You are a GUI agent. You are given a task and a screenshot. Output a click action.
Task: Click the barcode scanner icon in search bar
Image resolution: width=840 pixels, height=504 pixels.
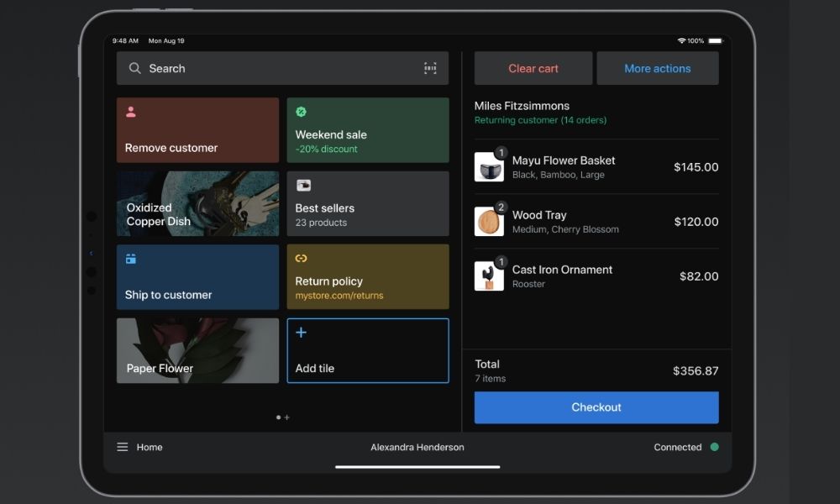(x=430, y=69)
